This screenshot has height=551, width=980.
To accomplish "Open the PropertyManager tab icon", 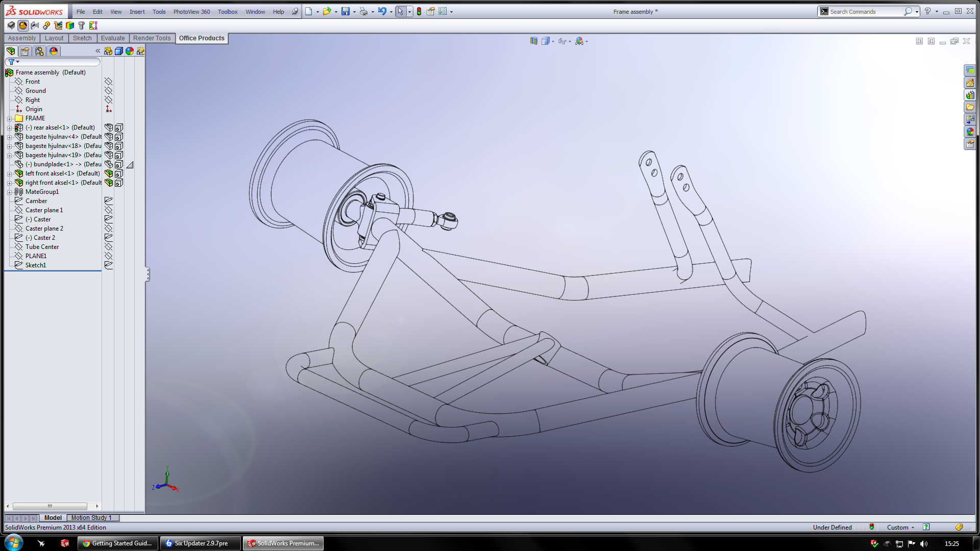I will pos(25,51).
